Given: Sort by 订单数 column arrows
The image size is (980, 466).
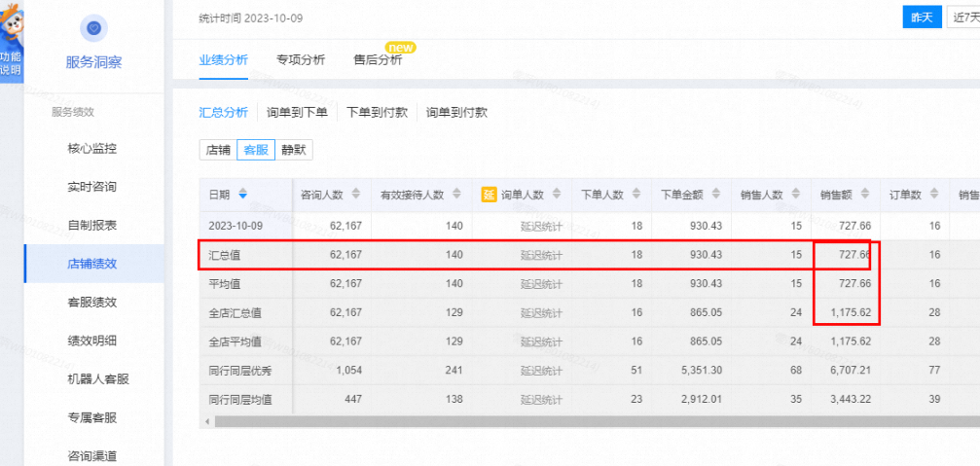Looking at the screenshot, I should (934, 195).
